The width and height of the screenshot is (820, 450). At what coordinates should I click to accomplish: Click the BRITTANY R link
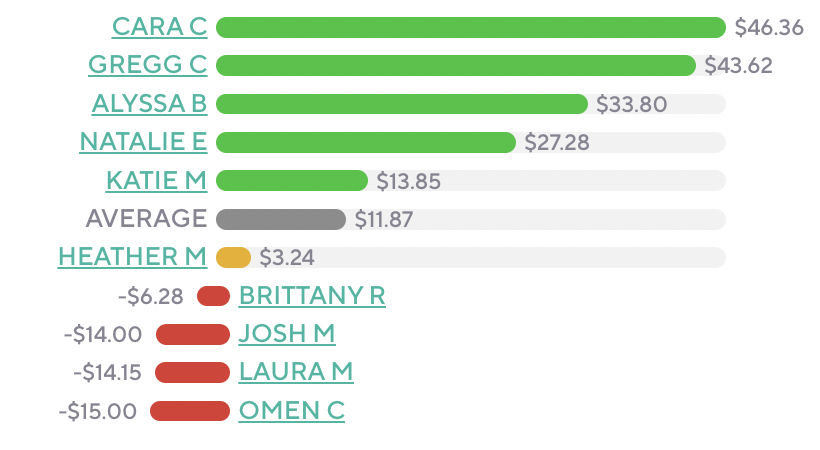[312, 296]
